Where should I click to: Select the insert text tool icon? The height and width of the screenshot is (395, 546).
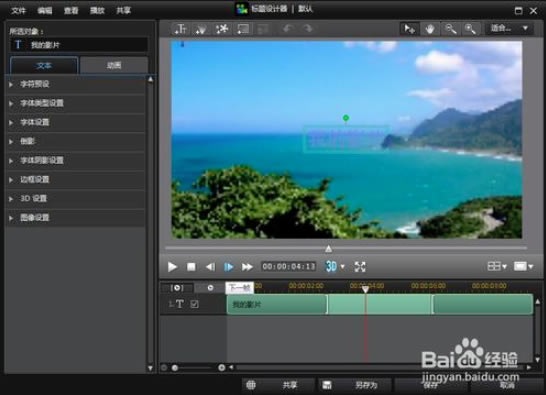pos(180,29)
